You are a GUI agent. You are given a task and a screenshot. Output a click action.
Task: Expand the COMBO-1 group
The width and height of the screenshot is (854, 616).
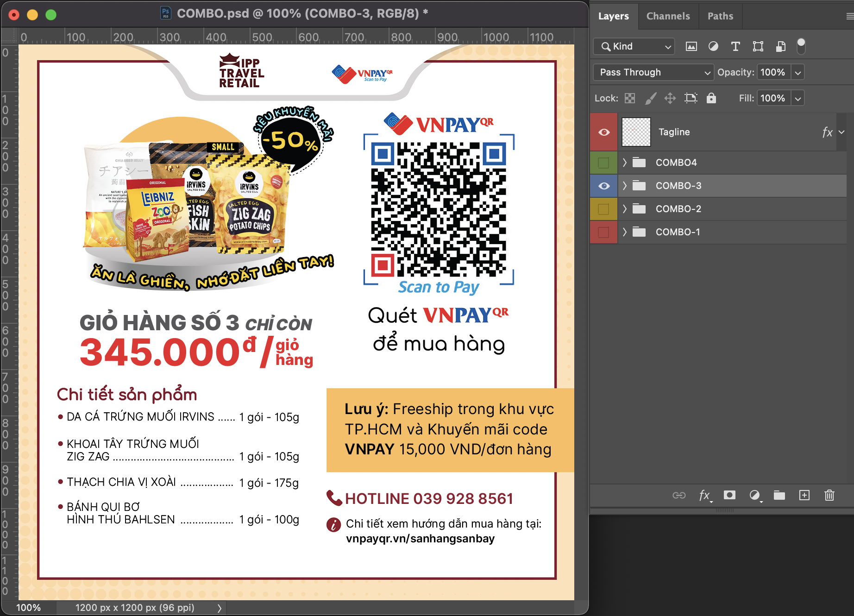(x=624, y=232)
